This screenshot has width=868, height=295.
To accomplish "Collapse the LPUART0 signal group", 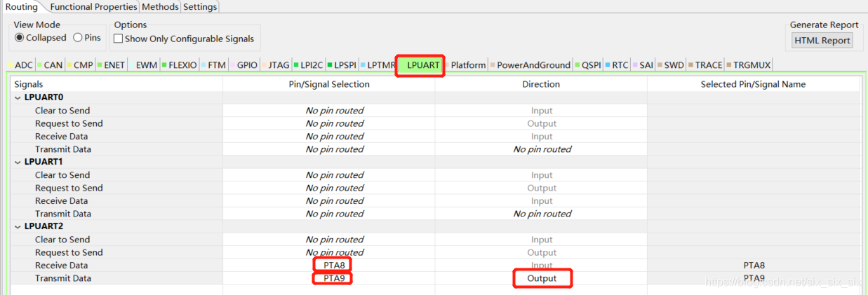I will click(18, 97).
